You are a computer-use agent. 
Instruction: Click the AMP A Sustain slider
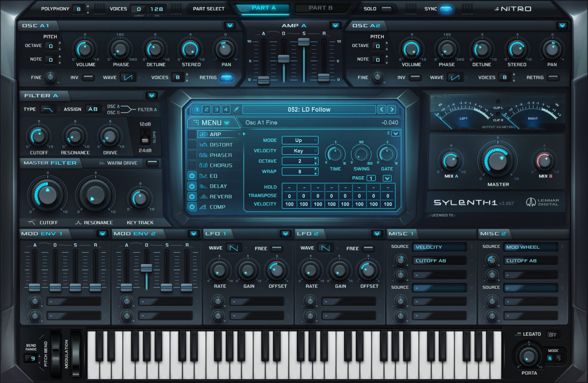tap(304, 42)
